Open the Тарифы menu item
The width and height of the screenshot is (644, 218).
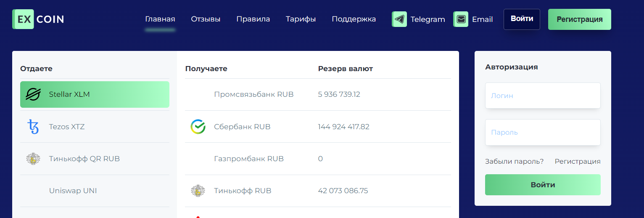click(301, 19)
